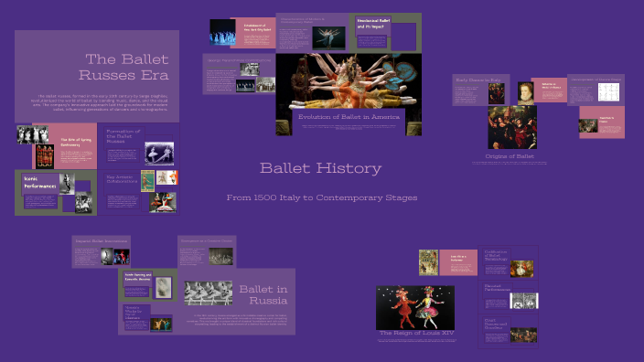The width and height of the screenshot is (644, 362).
Task: Select the vintage poster thumbnail beside Louis XIV slide
Action: click(x=428, y=262)
